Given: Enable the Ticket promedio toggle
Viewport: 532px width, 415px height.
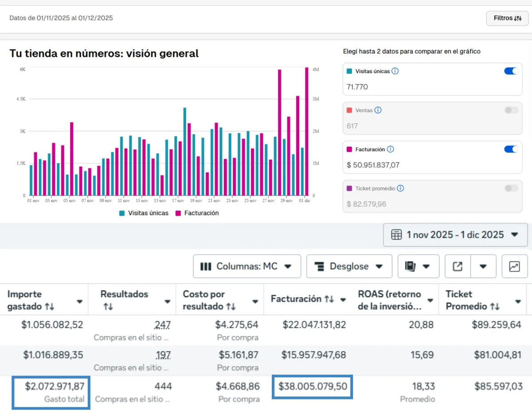Looking at the screenshot, I should pyautogui.click(x=511, y=188).
